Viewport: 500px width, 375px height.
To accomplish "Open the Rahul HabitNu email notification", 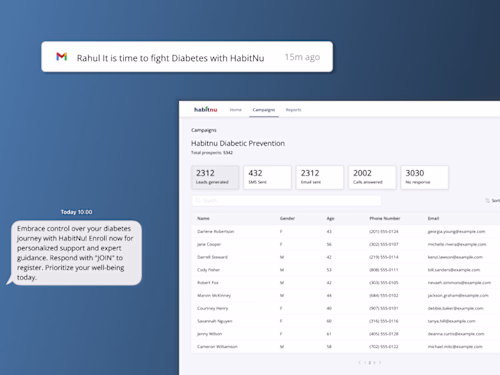I will [187, 57].
